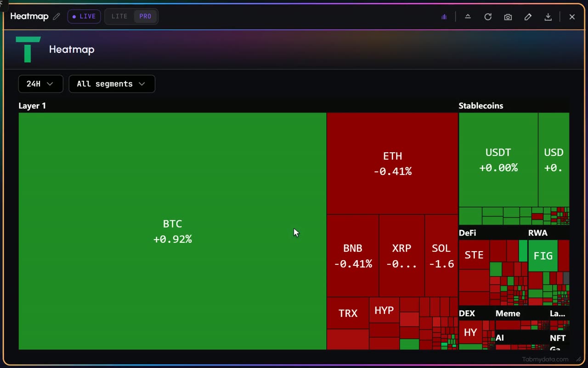
Task: Click the green T logo
Action: (28, 49)
